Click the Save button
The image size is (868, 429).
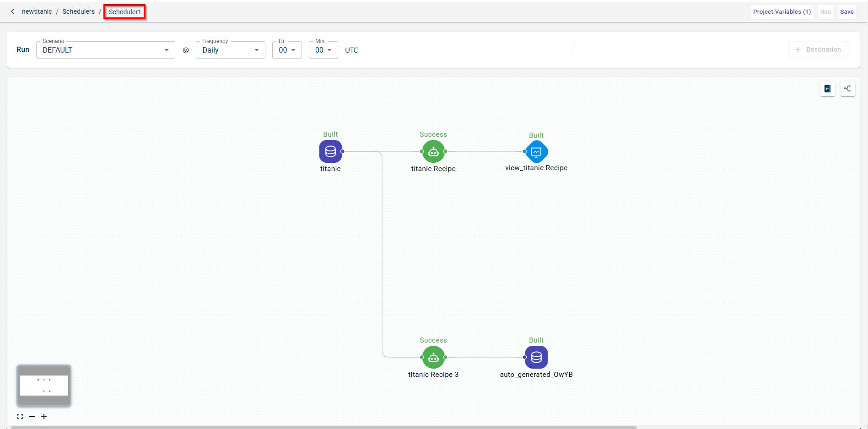(846, 12)
